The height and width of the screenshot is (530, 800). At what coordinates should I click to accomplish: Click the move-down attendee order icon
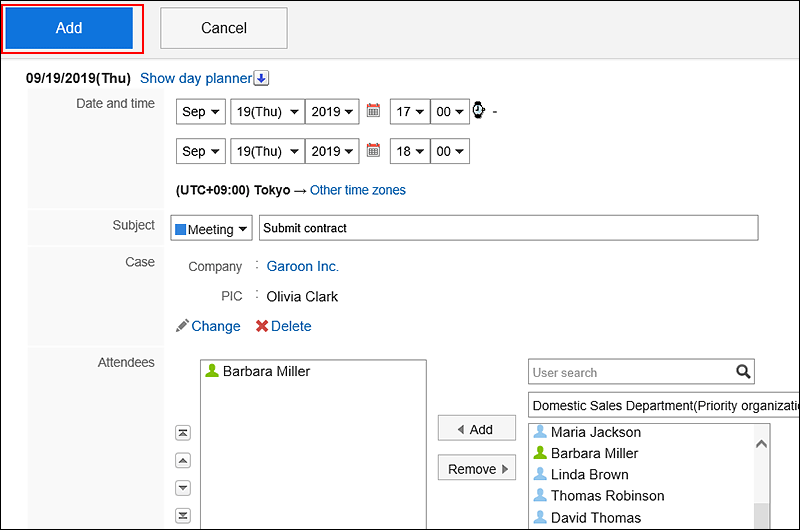coord(183,488)
